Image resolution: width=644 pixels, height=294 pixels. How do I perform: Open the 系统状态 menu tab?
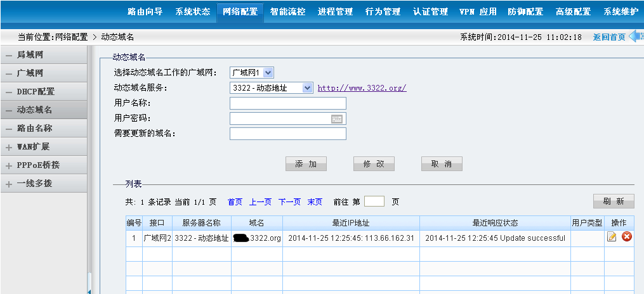pyautogui.click(x=192, y=11)
